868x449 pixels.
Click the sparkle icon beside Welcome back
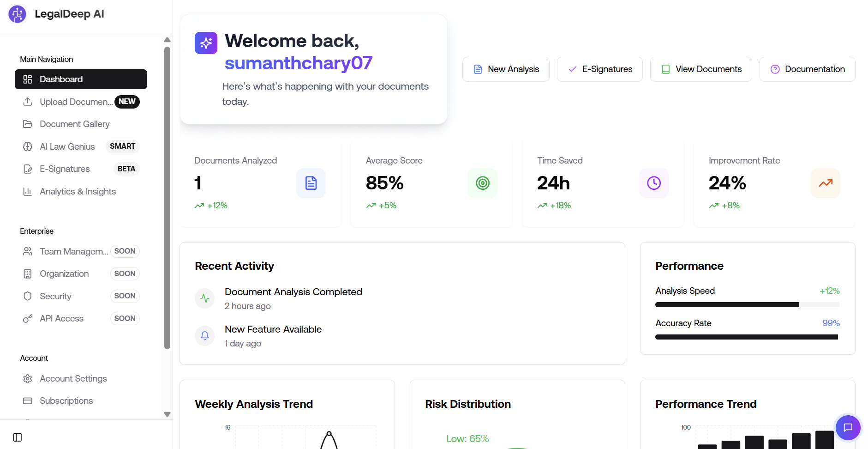pos(206,43)
